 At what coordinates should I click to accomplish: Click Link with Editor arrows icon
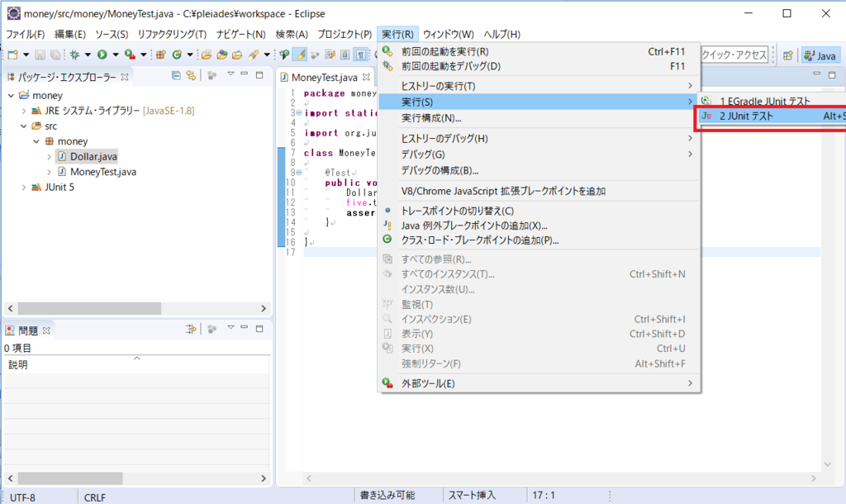[191, 75]
